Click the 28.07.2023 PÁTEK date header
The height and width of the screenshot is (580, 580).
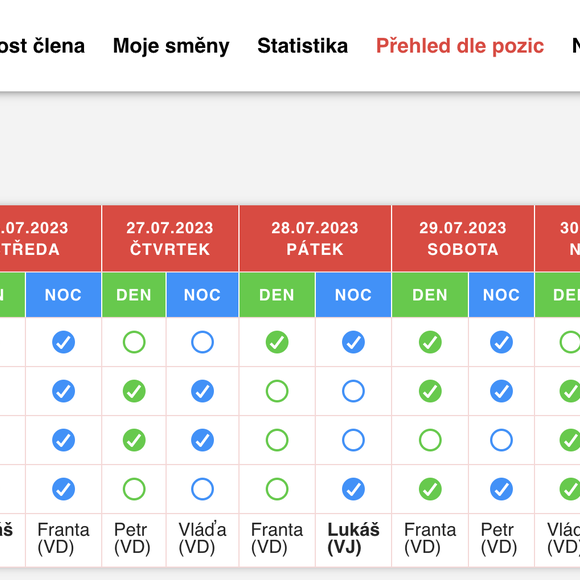click(315, 239)
